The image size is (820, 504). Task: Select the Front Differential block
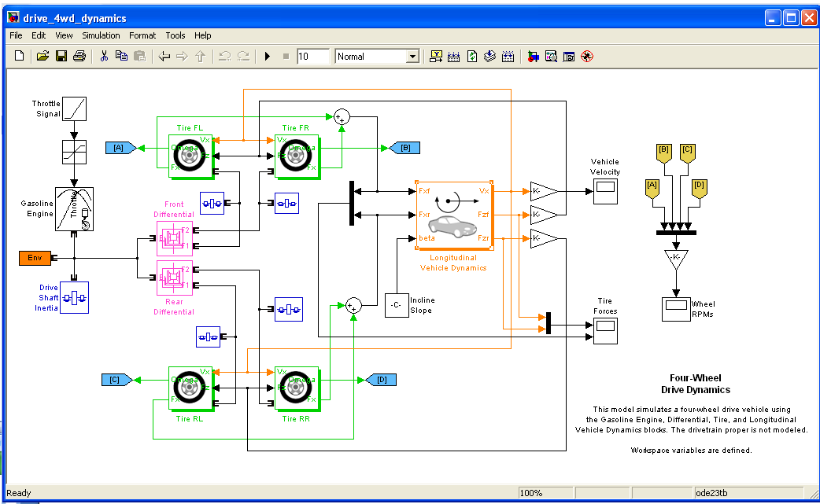175,238
